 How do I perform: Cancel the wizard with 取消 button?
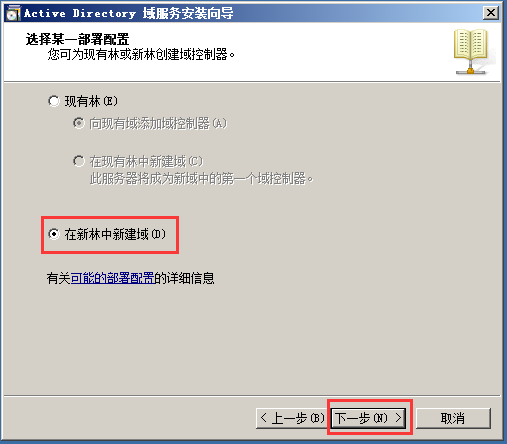coord(453,418)
